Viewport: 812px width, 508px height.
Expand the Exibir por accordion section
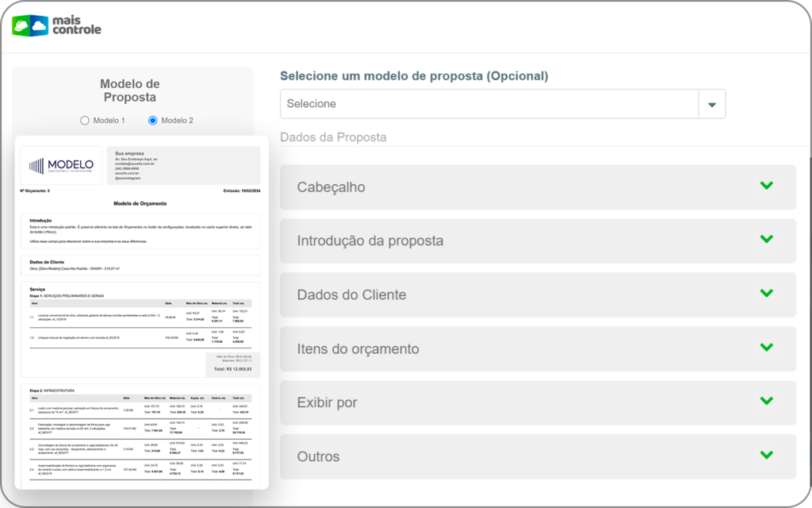(538, 402)
